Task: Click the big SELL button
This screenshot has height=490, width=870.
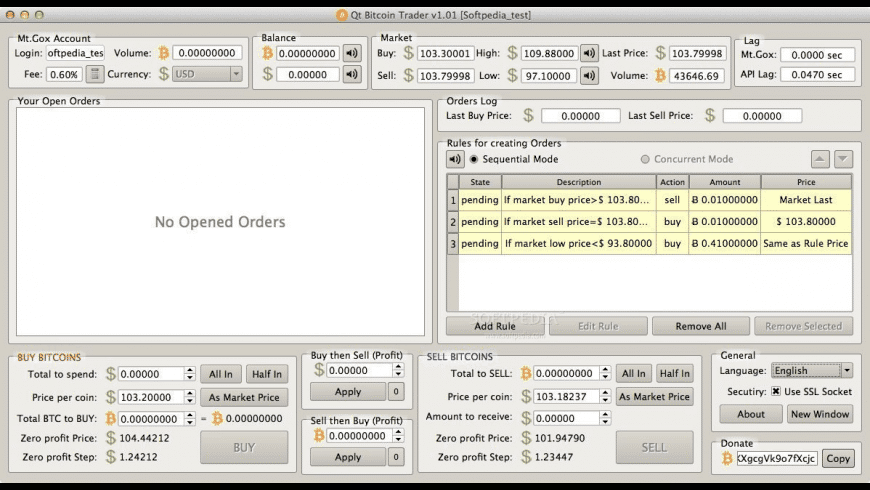Action: click(x=654, y=447)
